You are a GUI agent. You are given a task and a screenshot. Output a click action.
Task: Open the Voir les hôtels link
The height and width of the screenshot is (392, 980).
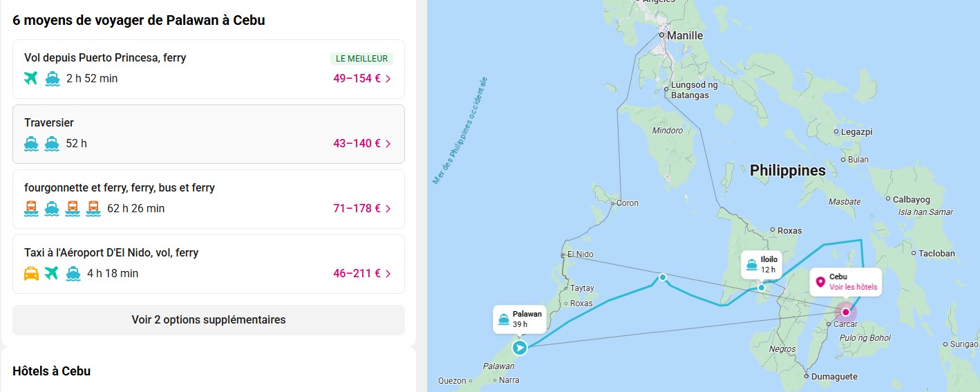[x=854, y=287]
